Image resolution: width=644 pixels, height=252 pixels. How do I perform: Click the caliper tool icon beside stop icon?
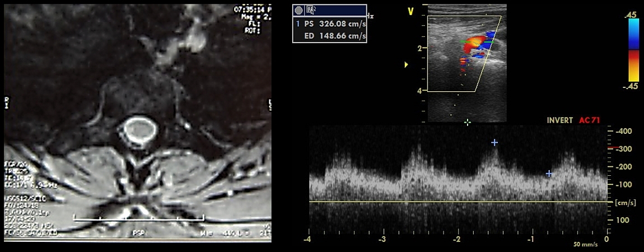pyautogui.click(x=310, y=11)
